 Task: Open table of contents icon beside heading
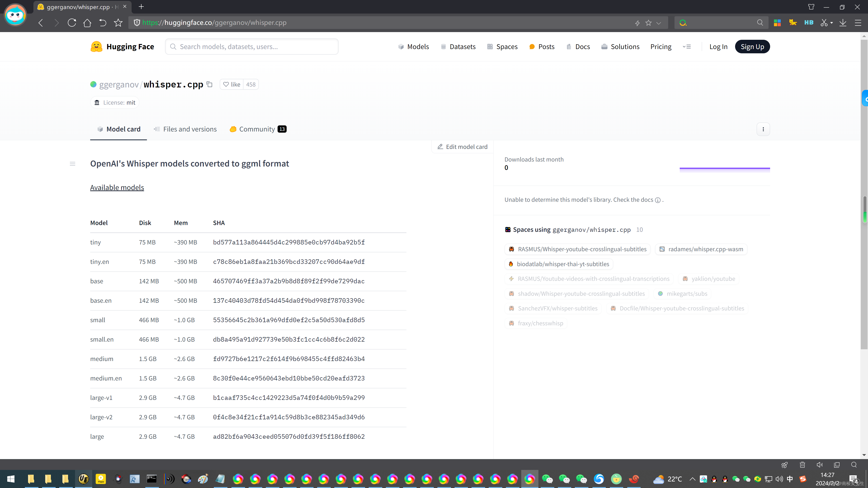point(72,164)
